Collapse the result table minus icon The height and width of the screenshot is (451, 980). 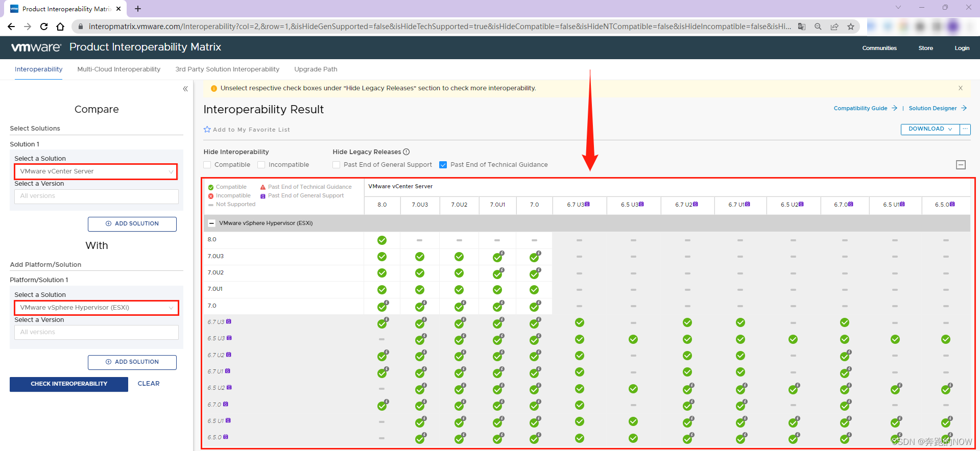coord(961,165)
